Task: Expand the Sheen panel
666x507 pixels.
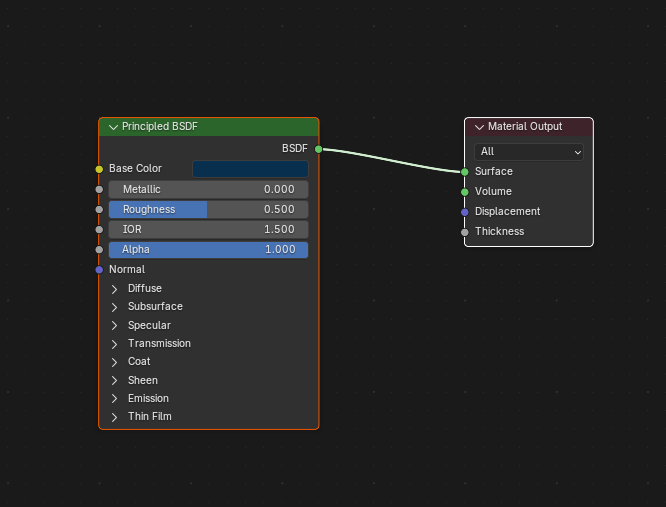Action: 114,380
